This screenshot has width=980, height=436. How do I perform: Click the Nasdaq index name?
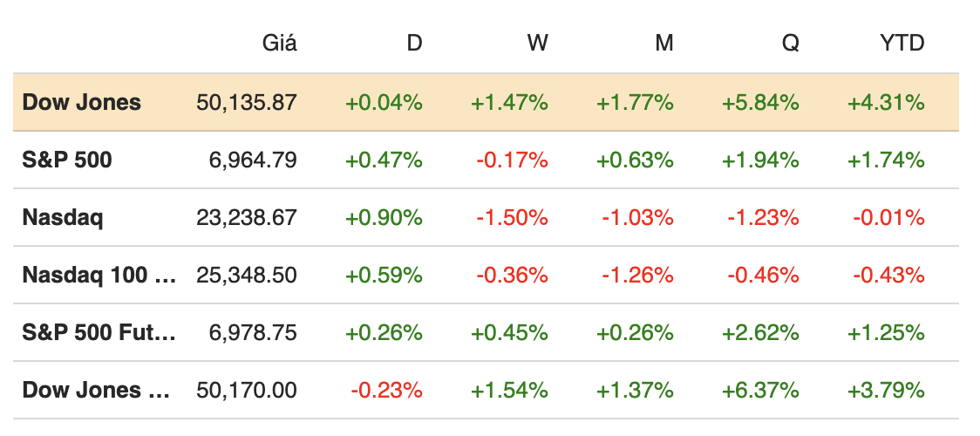62,218
